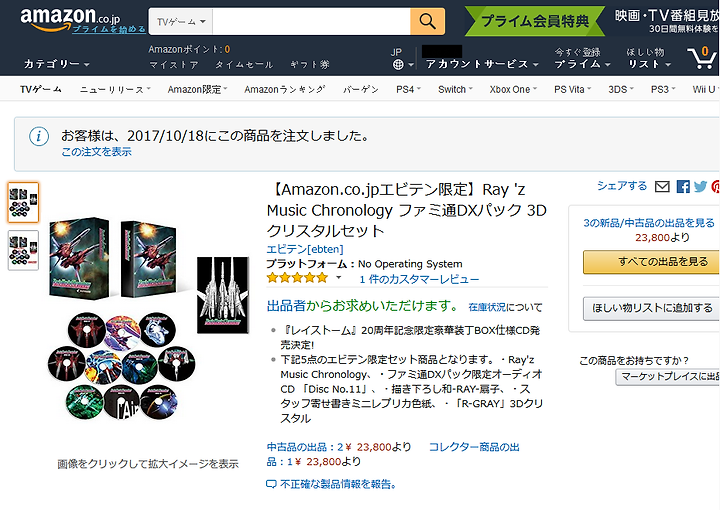Image resolution: width=720 pixels, height=510 pixels.
Task: Open ギフト券 link
Action: [x=309, y=65]
